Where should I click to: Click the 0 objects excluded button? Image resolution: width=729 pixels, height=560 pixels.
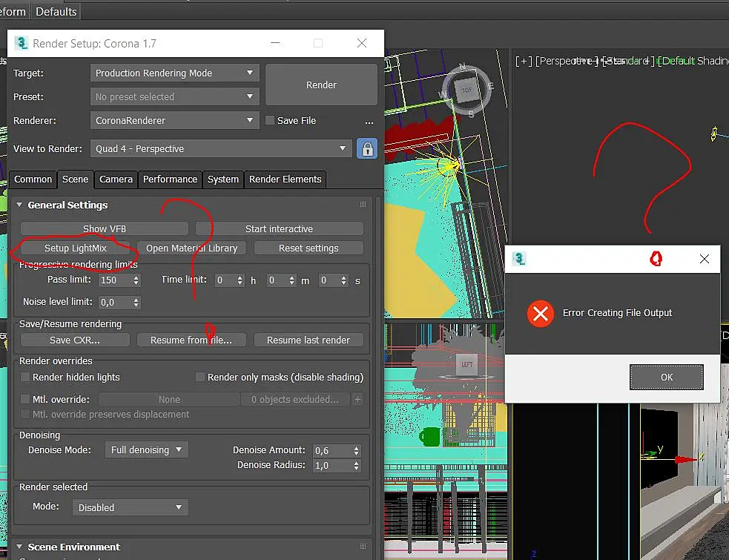click(295, 400)
